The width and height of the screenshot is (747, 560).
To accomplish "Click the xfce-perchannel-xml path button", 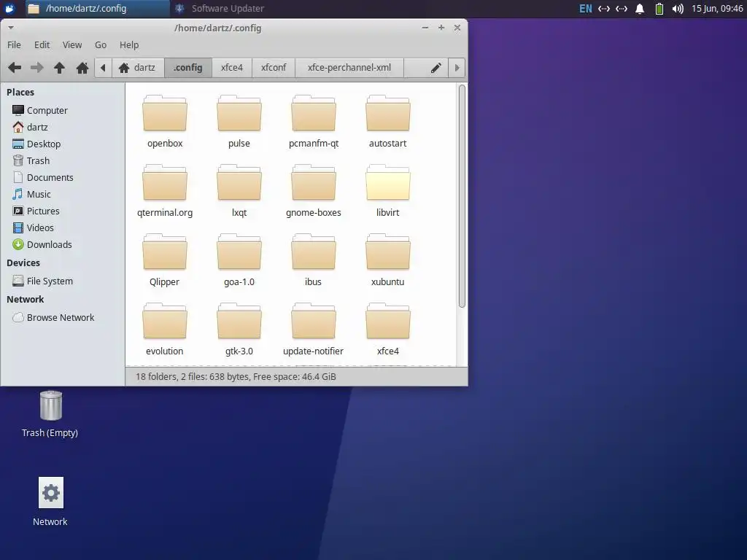I will coord(349,68).
